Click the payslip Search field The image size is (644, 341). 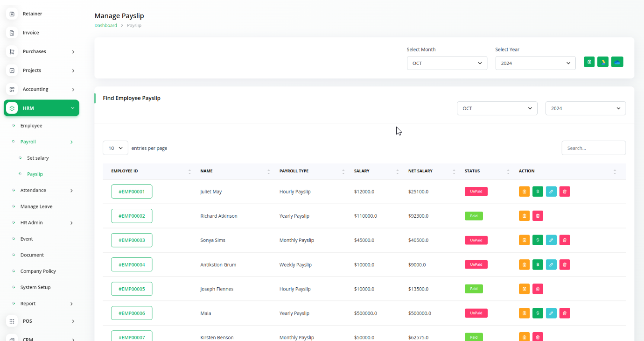(x=593, y=148)
